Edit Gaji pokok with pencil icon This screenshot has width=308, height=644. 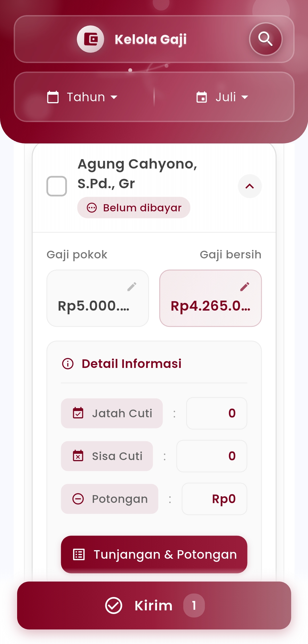pos(132,286)
